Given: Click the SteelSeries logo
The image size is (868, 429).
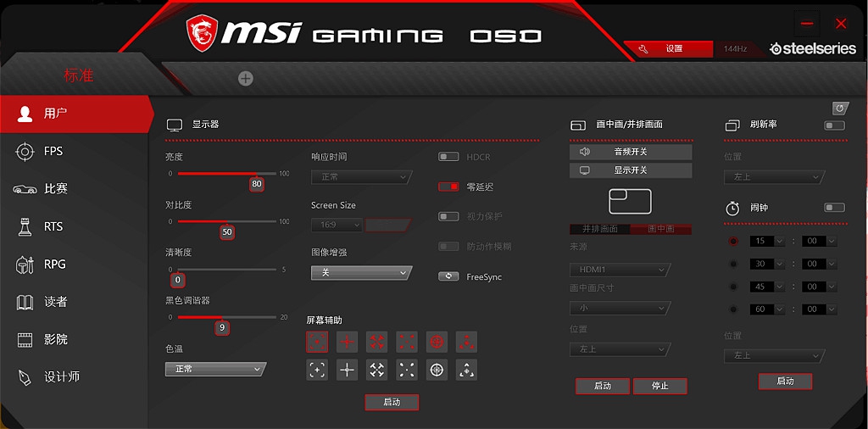Looking at the screenshot, I should click(x=813, y=48).
